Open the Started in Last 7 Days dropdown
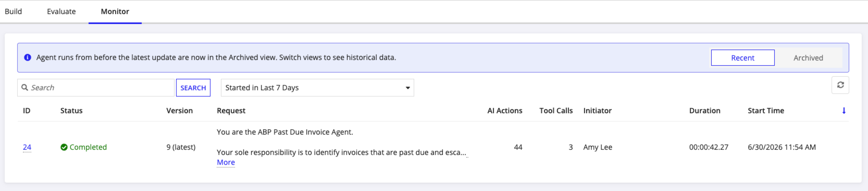The width and height of the screenshot is (868, 191). (317, 88)
